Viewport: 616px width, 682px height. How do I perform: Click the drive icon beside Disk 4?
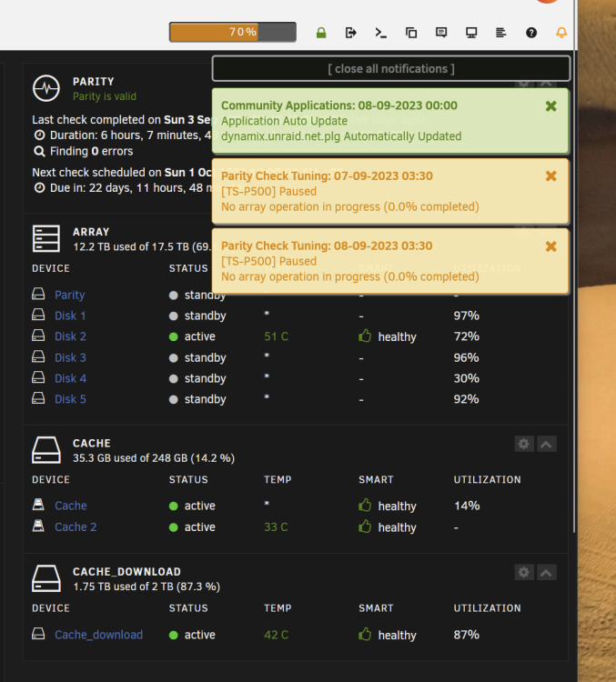coord(38,377)
